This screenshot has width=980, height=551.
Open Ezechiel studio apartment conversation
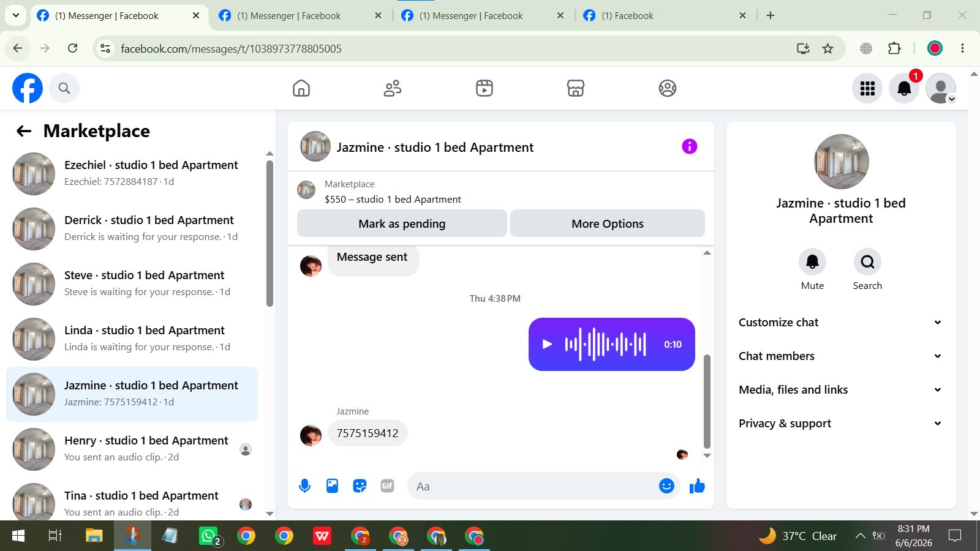coord(132,174)
